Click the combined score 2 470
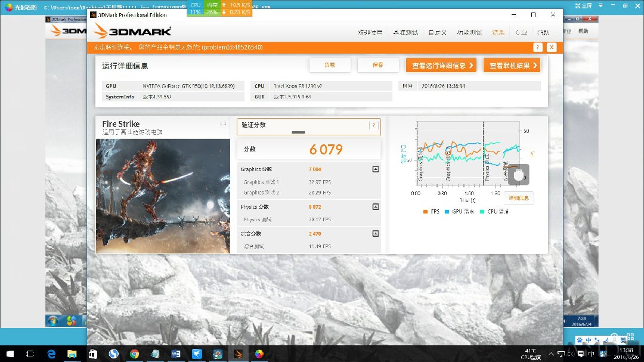The width and height of the screenshot is (644, 362). tap(315, 234)
